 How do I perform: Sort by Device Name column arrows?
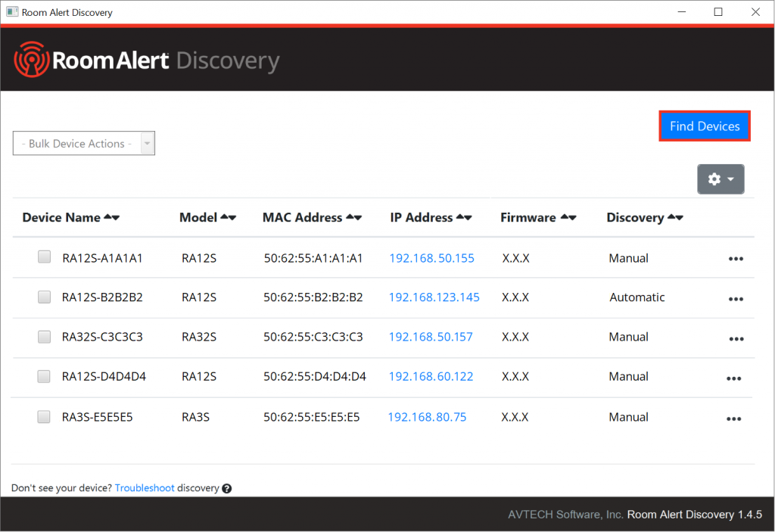click(112, 217)
